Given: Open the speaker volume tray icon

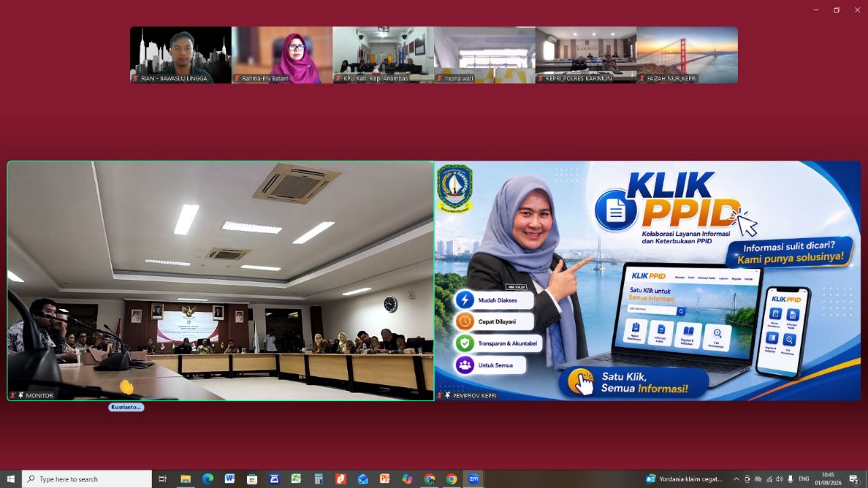Looking at the screenshot, I should click(x=779, y=479).
